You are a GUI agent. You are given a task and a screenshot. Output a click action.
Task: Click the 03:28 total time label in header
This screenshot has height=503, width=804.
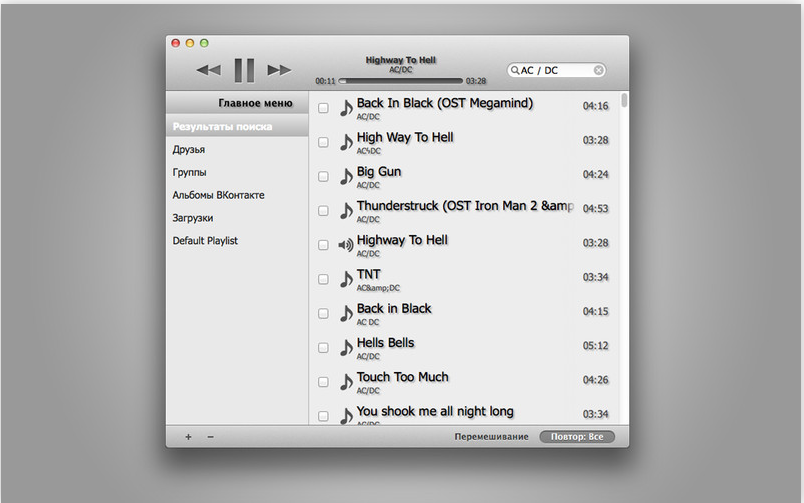(476, 81)
